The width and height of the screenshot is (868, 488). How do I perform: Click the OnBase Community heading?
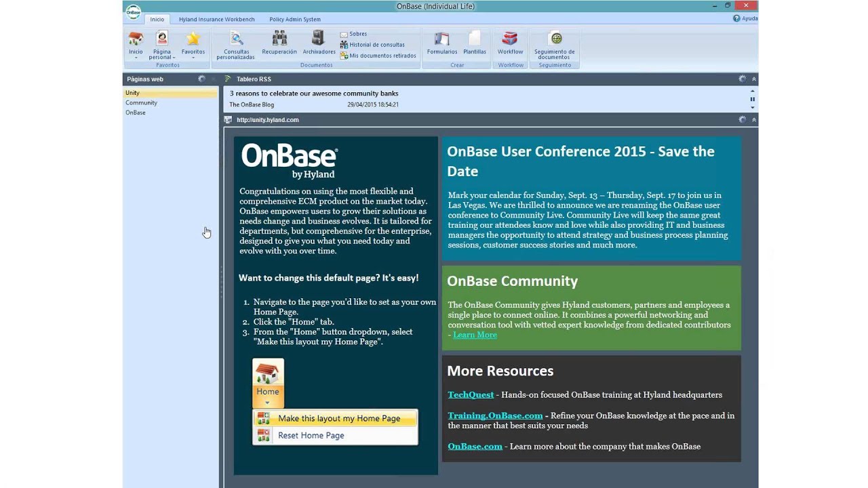click(513, 281)
